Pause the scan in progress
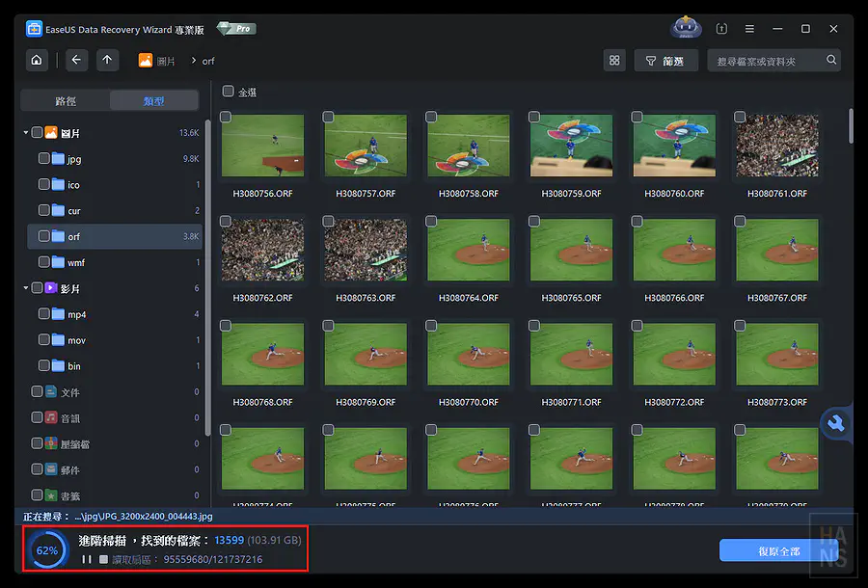The image size is (868, 588). click(87, 559)
